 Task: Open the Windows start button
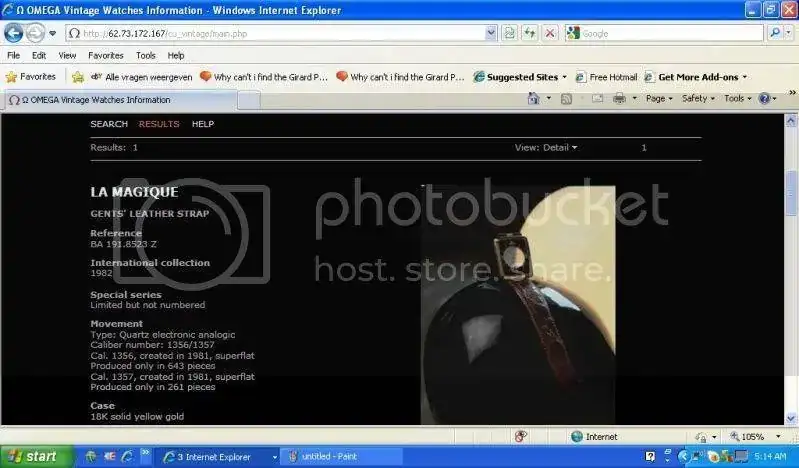[x=35, y=456]
